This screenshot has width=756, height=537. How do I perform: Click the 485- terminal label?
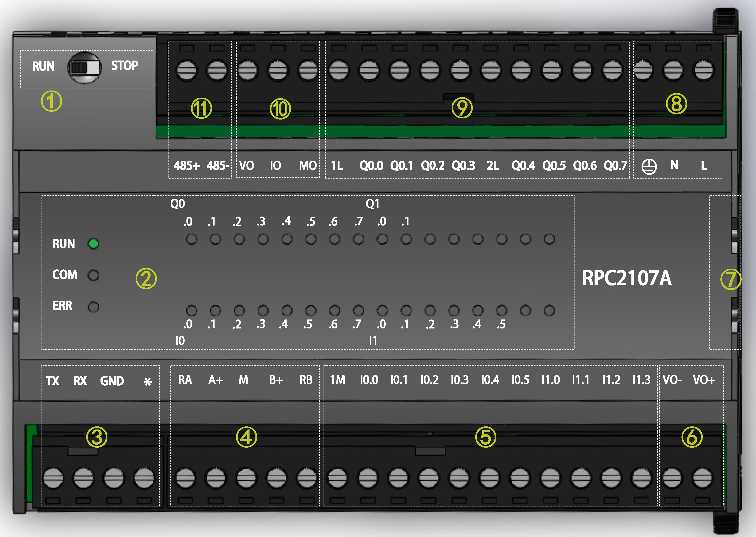(x=218, y=165)
